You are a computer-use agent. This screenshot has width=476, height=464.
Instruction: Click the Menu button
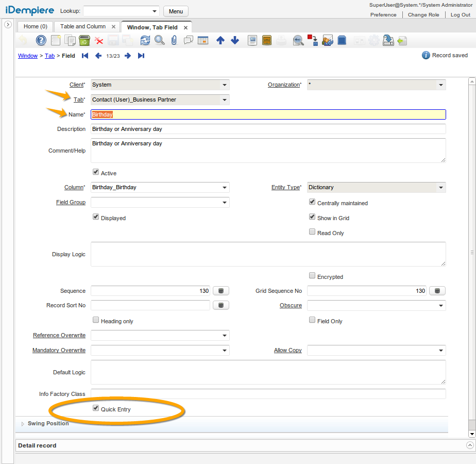click(176, 11)
